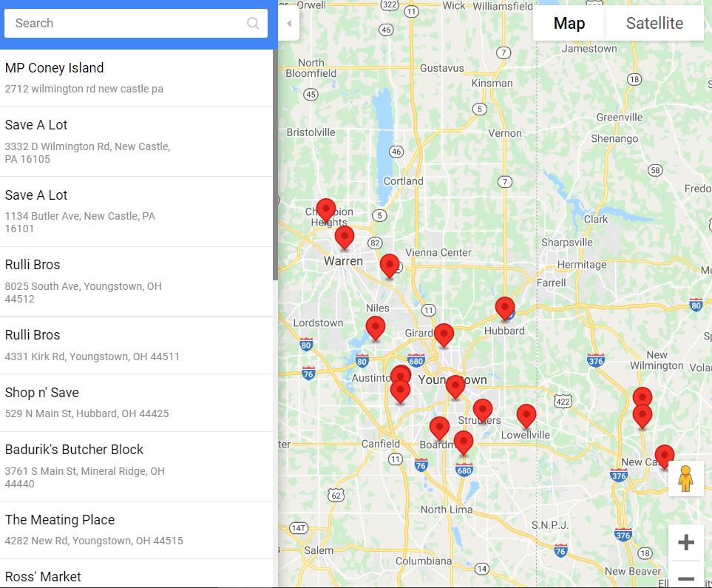Click the store list scrollbar thumb

tap(275, 164)
